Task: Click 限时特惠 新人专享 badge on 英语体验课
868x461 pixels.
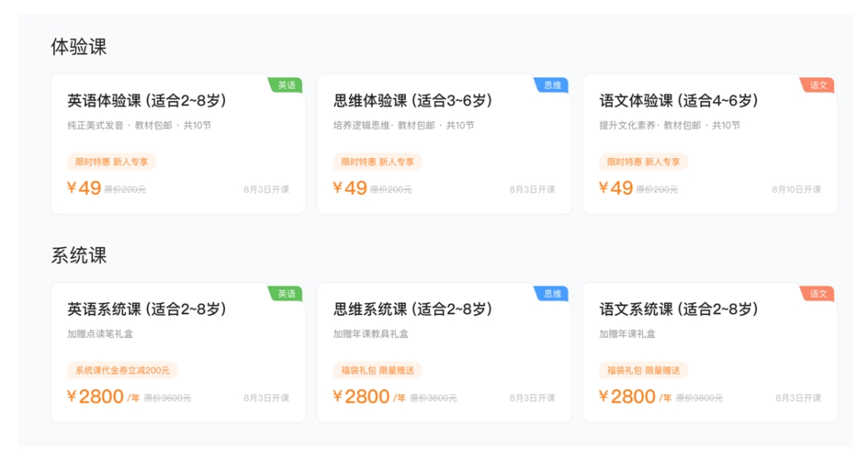Action: (x=112, y=162)
